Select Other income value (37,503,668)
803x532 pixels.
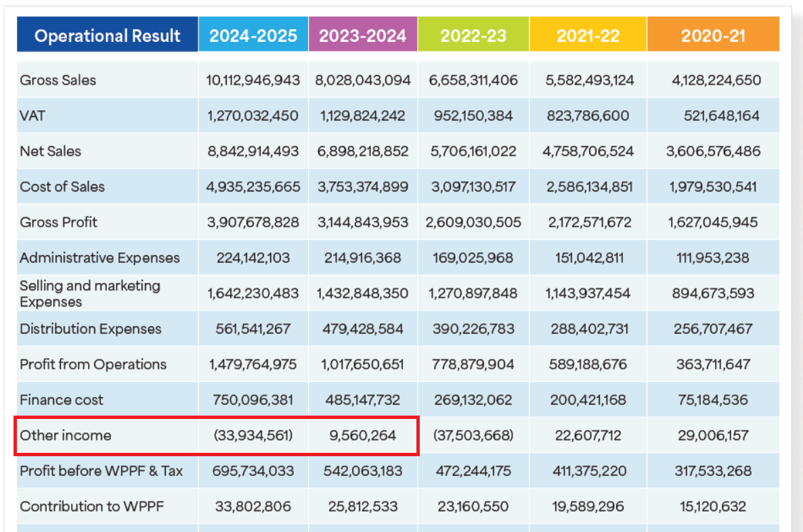(473, 435)
